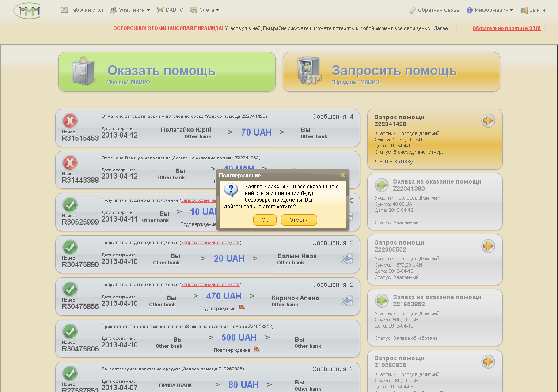Screen dimensions: 558x392
Task: Click participant name Киричок Алёна
Action: click(295, 298)
